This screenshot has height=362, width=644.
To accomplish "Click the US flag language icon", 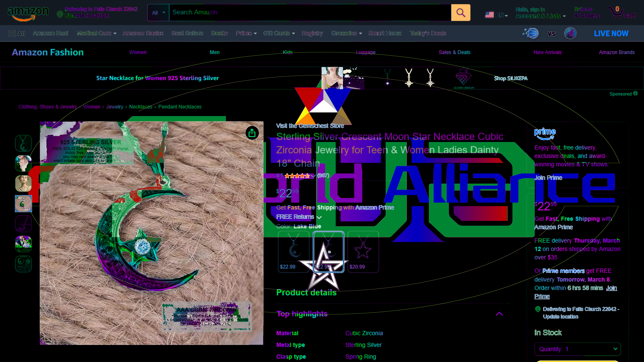I will tap(489, 15).
